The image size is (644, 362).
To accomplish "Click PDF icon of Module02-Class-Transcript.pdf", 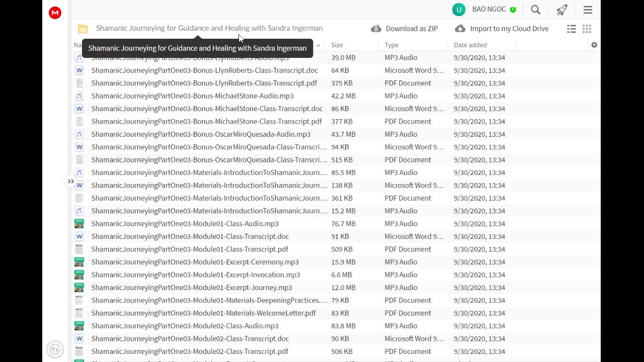I will pos(79,351).
